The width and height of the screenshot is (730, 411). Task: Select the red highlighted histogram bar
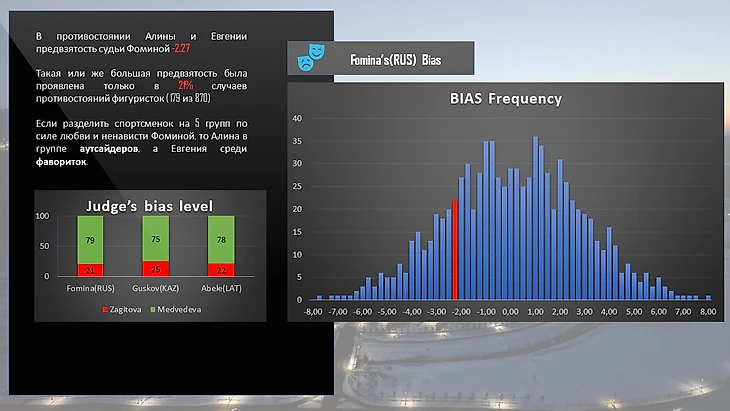[x=455, y=249]
